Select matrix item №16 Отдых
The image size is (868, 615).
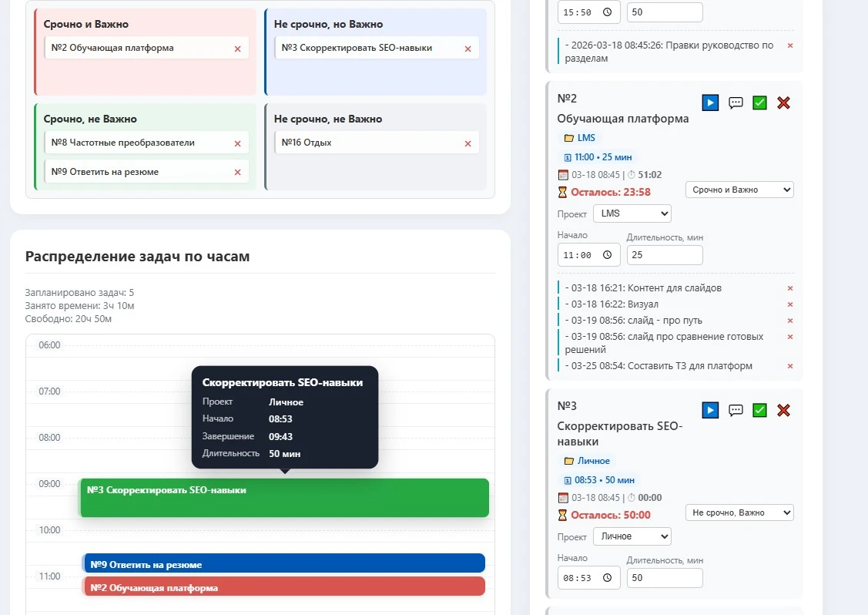tap(377, 143)
